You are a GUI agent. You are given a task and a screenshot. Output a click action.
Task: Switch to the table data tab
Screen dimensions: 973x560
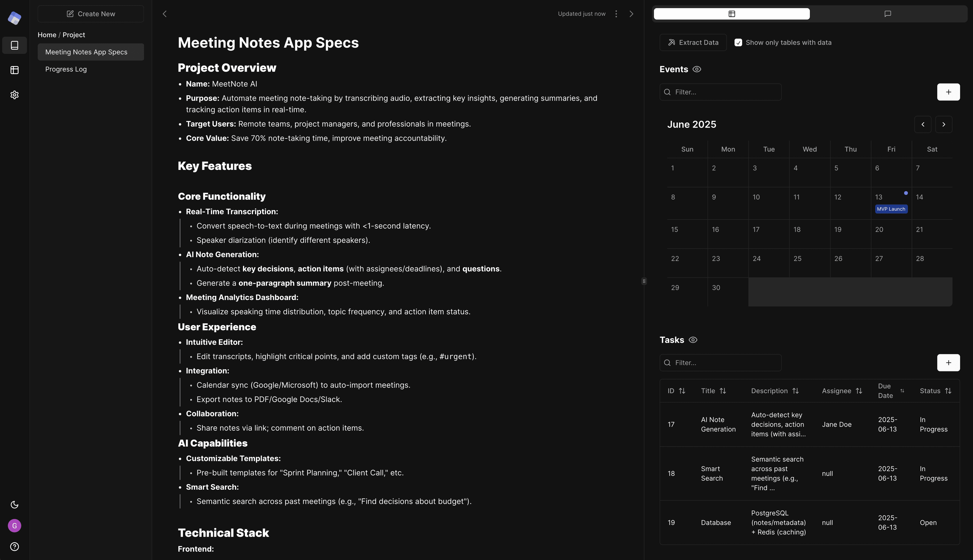click(x=732, y=14)
